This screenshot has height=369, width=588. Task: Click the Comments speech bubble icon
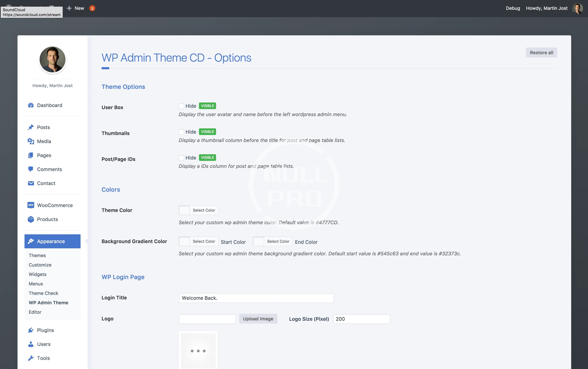point(31,169)
